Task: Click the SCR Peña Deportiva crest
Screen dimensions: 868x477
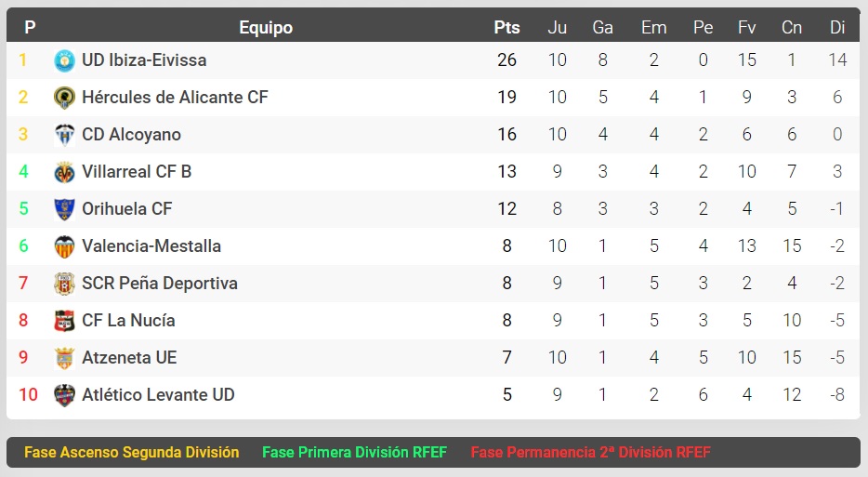Action: pyautogui.click(x=64, y=284)
